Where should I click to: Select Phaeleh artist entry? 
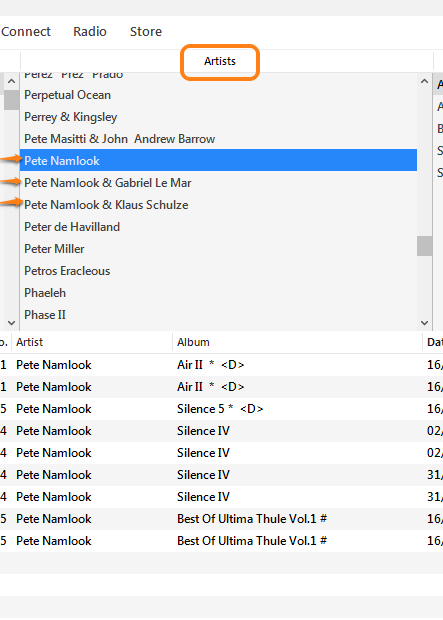click(x=218, y=293)
